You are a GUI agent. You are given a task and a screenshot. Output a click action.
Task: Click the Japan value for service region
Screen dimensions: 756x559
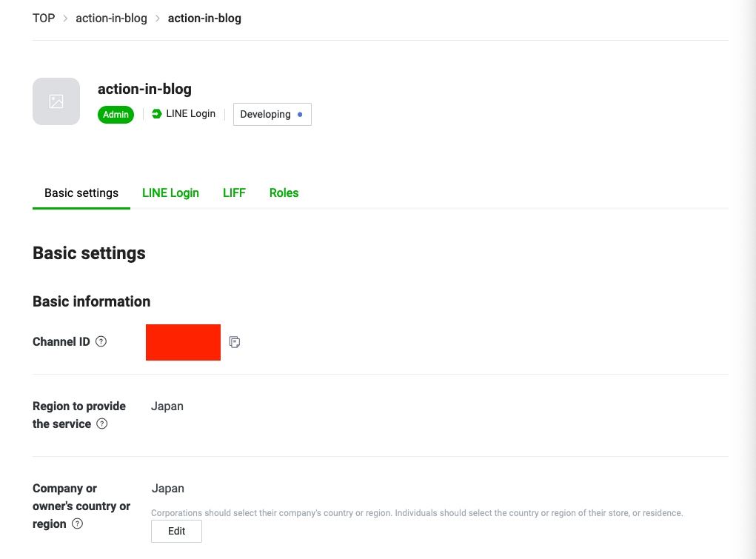point(167,406)
